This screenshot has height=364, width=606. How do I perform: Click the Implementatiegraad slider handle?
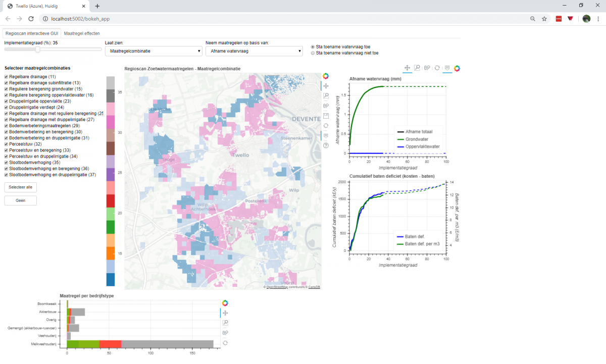point(38,49)
